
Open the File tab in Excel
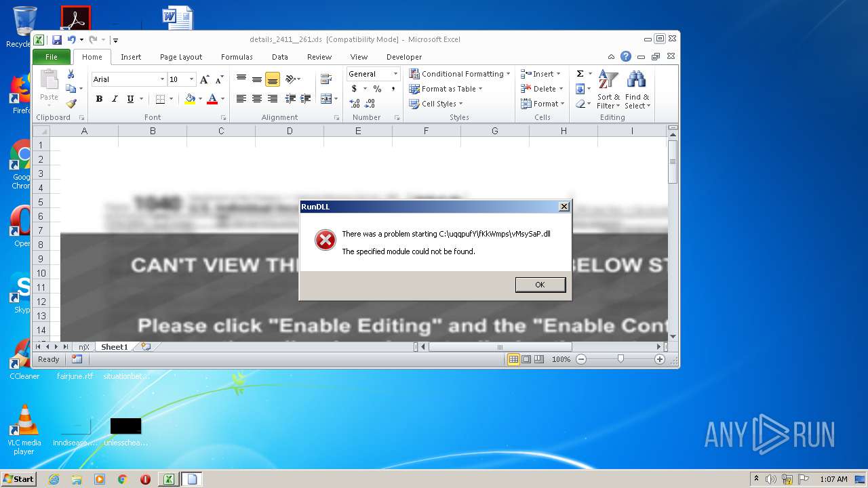click(x=52, y=57)
